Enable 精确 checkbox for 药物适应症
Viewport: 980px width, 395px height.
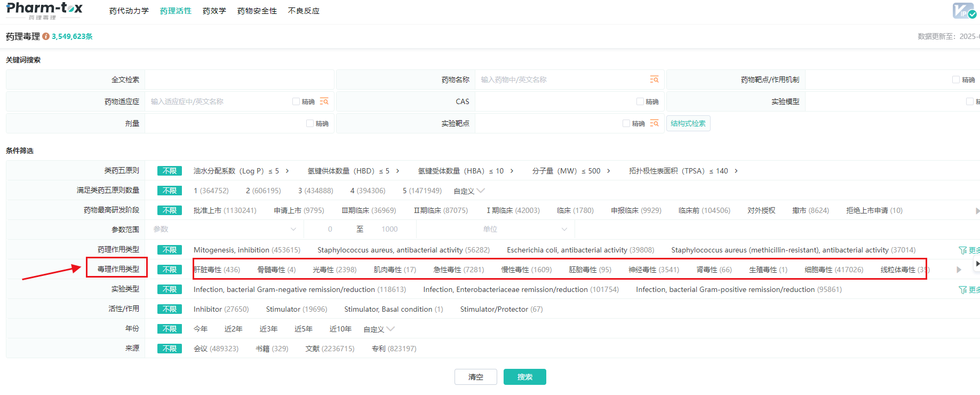click(296, 101)
